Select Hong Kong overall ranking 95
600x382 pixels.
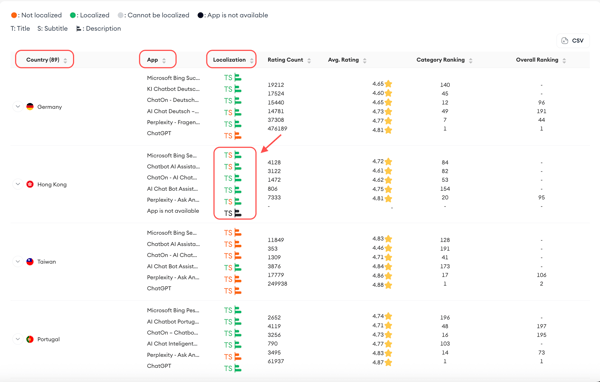[x=541, y=198]
